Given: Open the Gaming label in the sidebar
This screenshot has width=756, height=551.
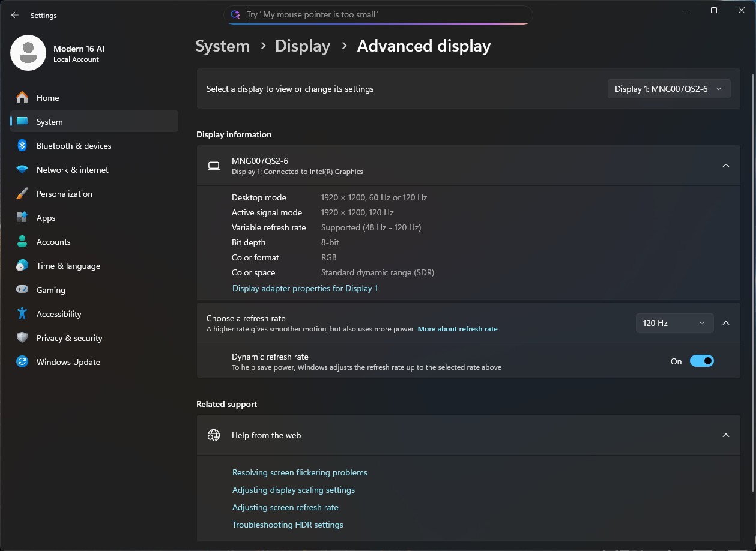Looking at the screenshot, I should pos(51,290).
